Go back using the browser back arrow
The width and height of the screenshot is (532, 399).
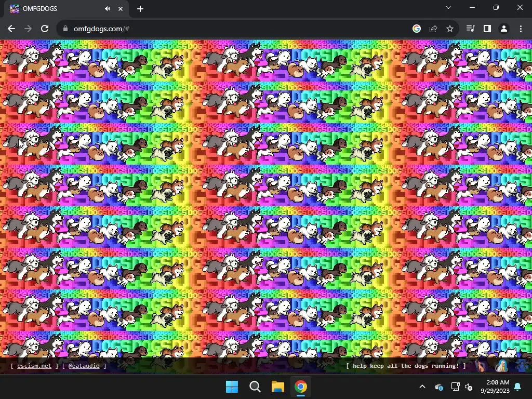pos(11,29)
